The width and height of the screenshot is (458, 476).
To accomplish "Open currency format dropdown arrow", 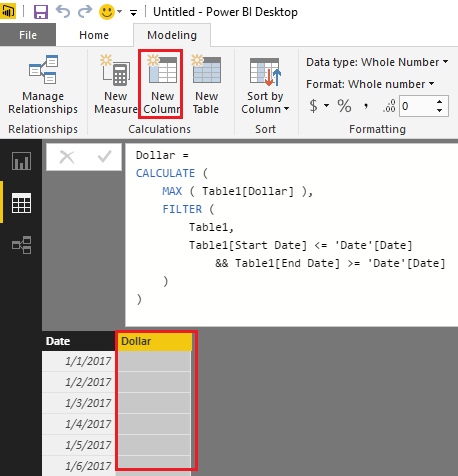I will (326, 106).
